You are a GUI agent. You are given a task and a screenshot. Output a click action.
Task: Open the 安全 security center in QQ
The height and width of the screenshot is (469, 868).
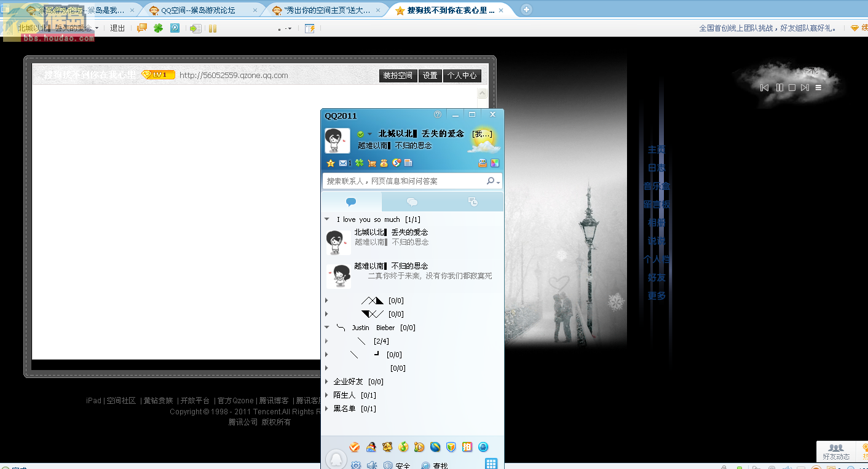397,465
